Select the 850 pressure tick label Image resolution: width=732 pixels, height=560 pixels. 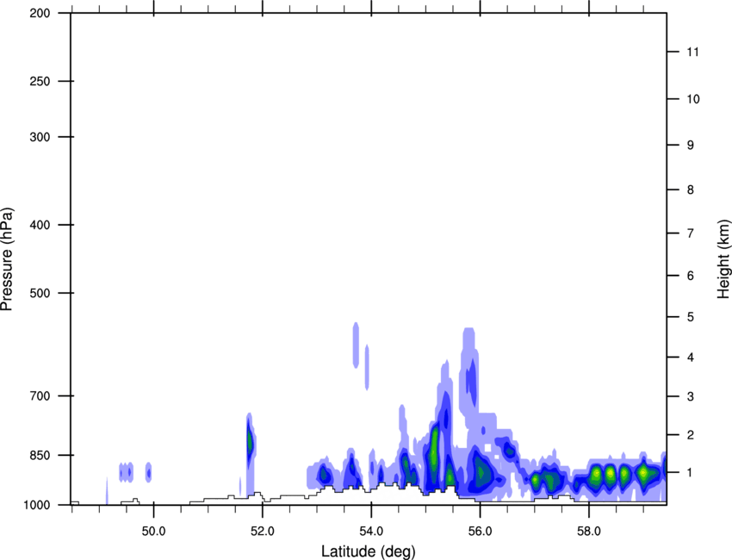coord(40,455)
